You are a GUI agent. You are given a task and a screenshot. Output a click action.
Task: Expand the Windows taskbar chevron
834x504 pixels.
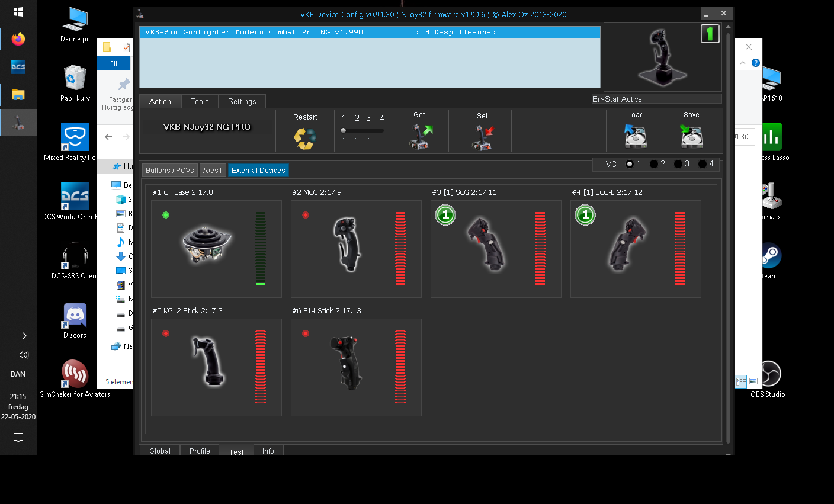tap(24, 336)
